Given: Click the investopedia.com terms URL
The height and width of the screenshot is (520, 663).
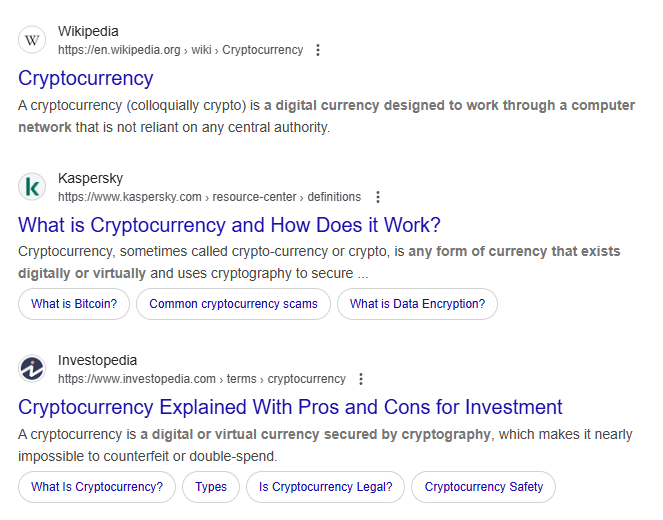Looking at the screenshot, I should (x=201, y=379).
